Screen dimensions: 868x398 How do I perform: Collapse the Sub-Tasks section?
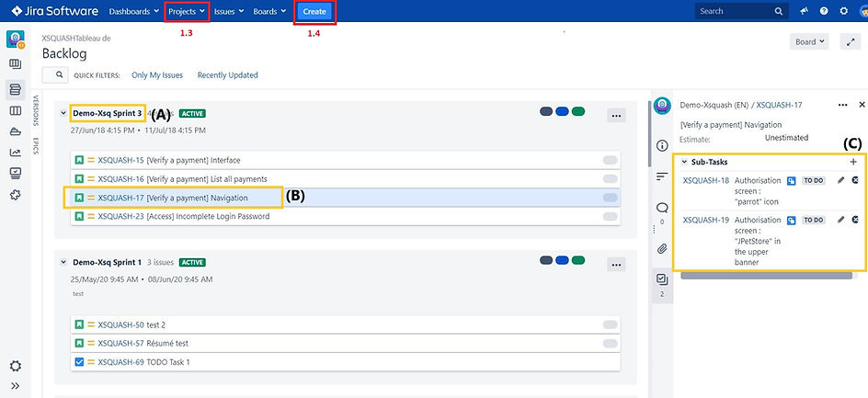(x=684, y=162)
